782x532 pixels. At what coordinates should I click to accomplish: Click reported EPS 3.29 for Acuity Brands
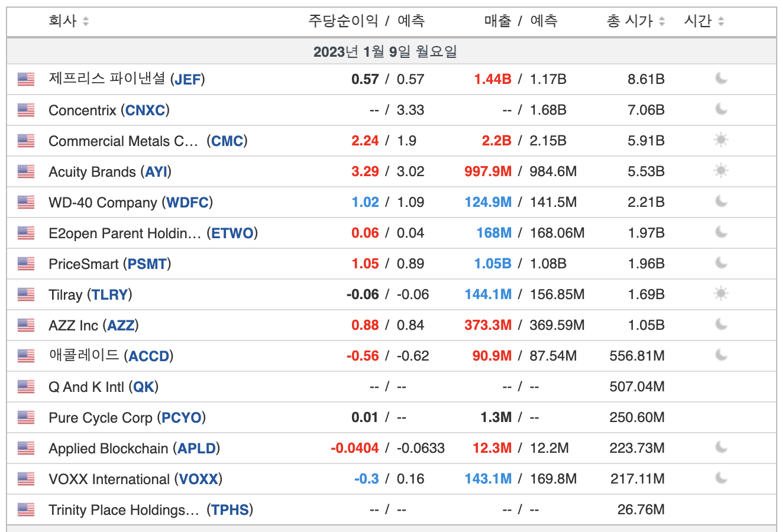pos(365,171)
